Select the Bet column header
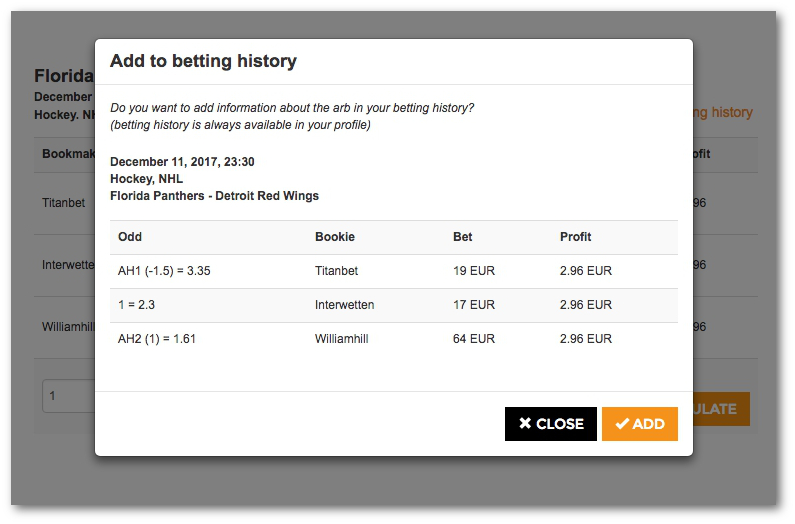 click(462, 237)
